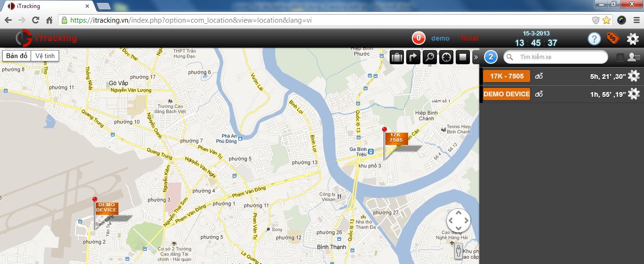
Task: Tick the select-all vehicles checkbox
Action: [620, 57]
